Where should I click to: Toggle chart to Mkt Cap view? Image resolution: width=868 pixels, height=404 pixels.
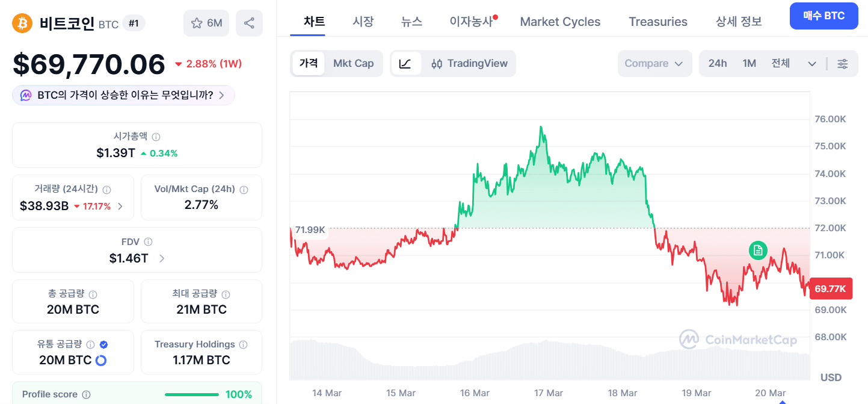click(x=353, y=64)
